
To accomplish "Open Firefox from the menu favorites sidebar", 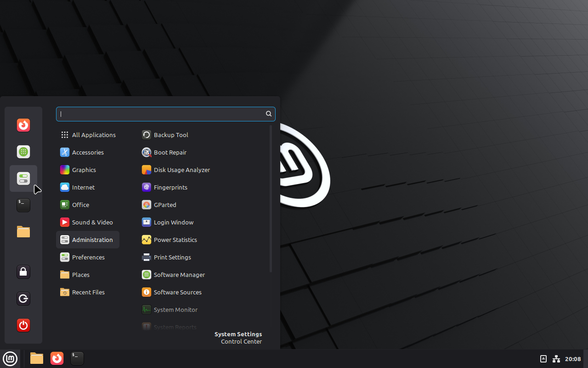I will click(23, 125).
